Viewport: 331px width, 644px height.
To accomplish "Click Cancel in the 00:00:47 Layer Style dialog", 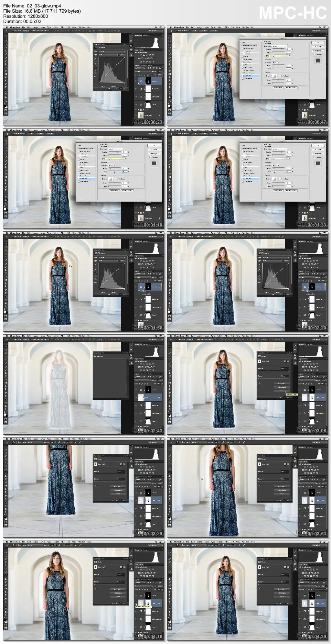I will tap(318, 47).
